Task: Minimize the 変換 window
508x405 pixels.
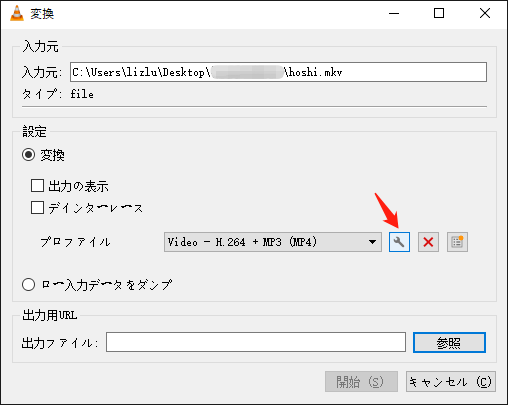Action: pos(394,13)
